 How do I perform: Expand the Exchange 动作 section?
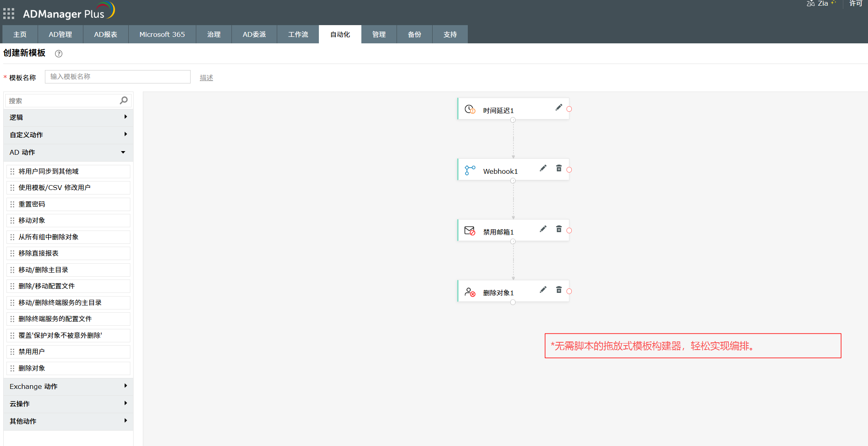click(68, 386)
